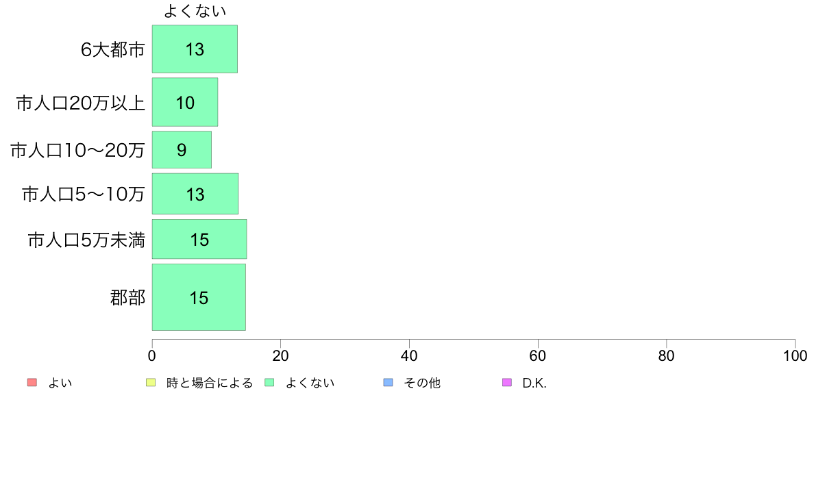Select the 市人口20万以上 bar showing 10
The image size is (814, 504).
[185, 102]
